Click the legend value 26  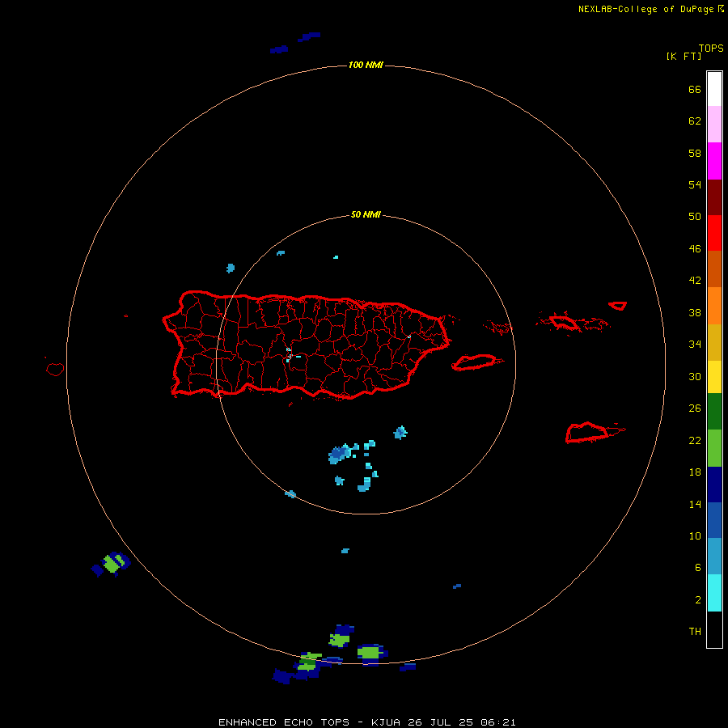(x=695, y=408)
